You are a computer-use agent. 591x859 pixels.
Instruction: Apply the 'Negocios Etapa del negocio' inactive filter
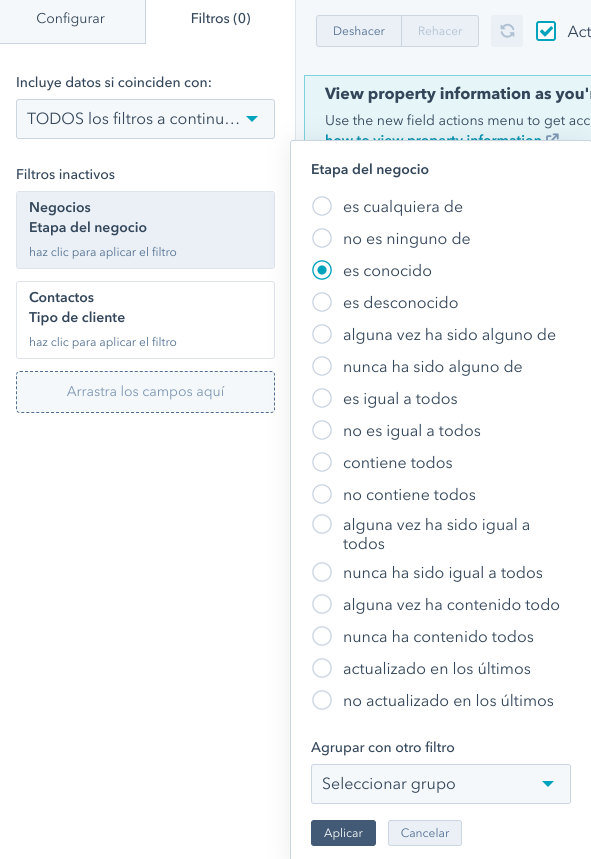(145, 228)
